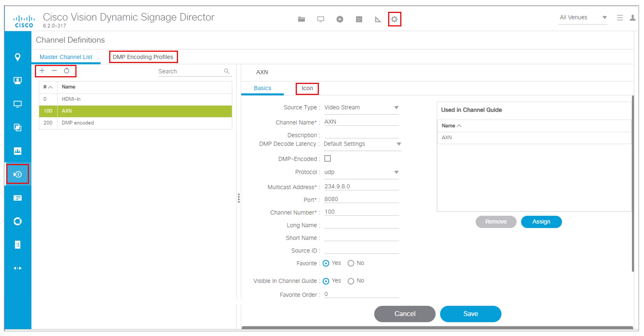Image resolution: width=644 pixels, height=336 pixels.
Task: Sort channel list by # column
Action: click(x=48, y=87)
